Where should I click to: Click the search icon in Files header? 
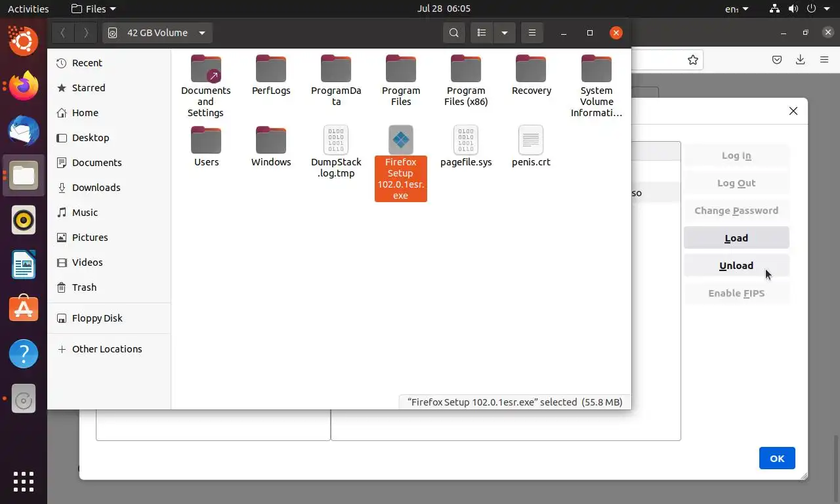[x=454, y=33]
